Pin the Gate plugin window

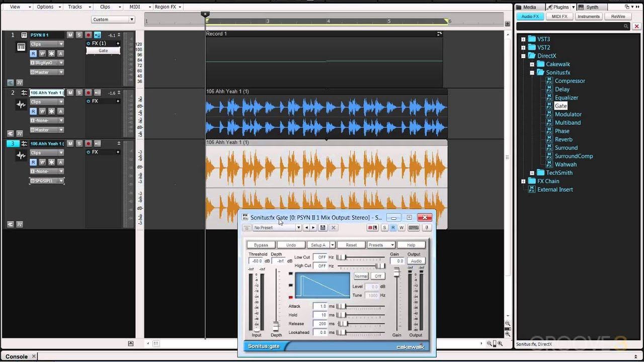point(427,228)
